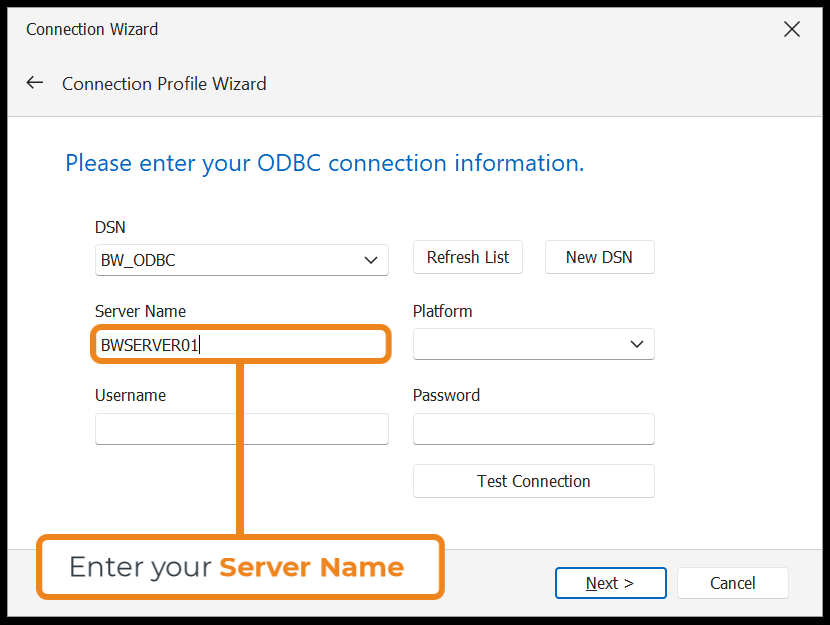Click the blue ODBC connection information heading
This screenshot has height=625, width=830.
[324, 163]
